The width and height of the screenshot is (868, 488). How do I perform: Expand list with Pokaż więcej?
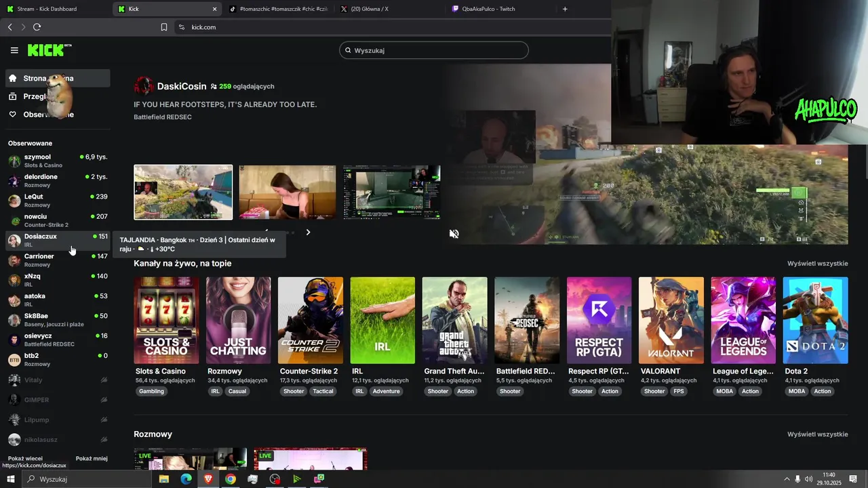pyautogui.click(x=25, y=458)
